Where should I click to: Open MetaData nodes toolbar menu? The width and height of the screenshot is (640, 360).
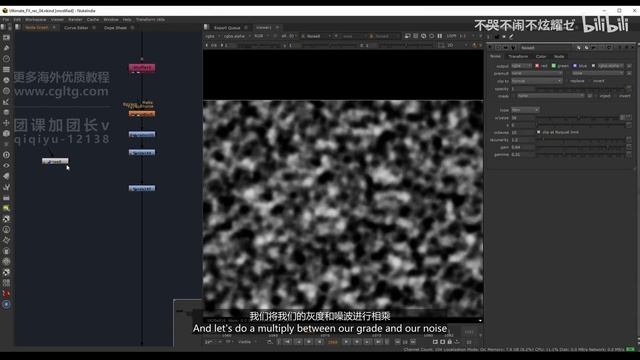6,176
